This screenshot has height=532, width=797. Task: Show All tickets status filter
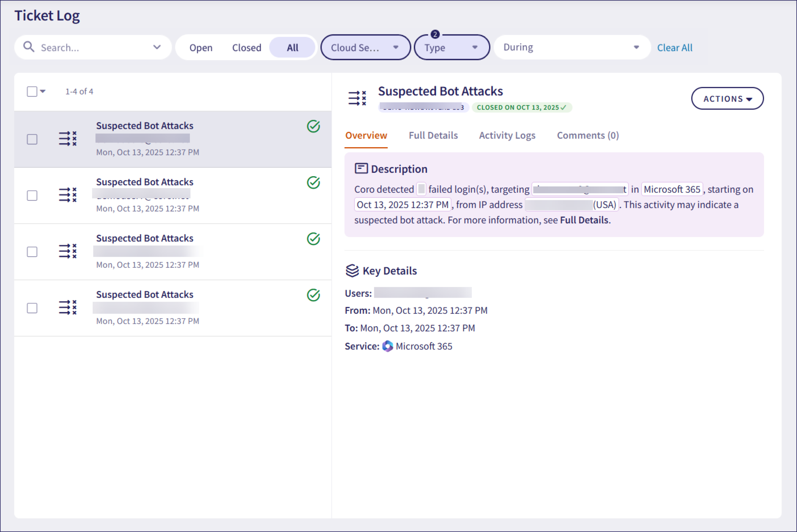(x=292, y=47)
